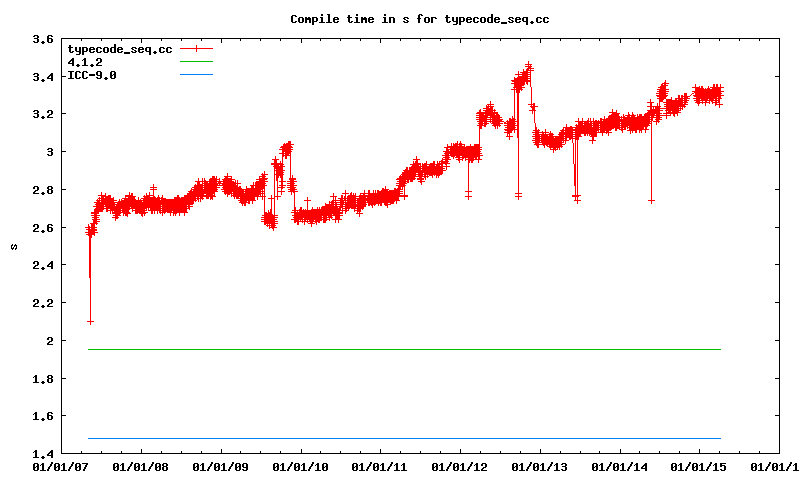Click the flat blue ICC-9.0 baseline line
The width and height of the screenshot is (800, 480).
click(x=400, y=438)
